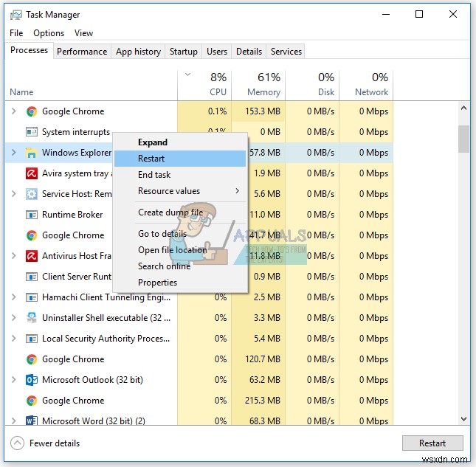Choose Restart in the context menu
This screenshot has height=467, width=476.
pos(180,159)
